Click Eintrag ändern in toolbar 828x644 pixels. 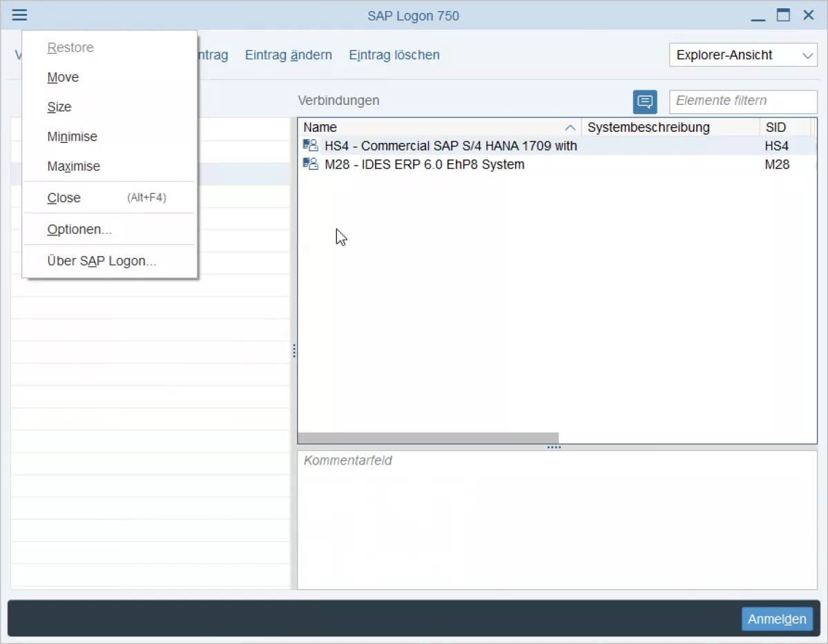click(289, 55)
